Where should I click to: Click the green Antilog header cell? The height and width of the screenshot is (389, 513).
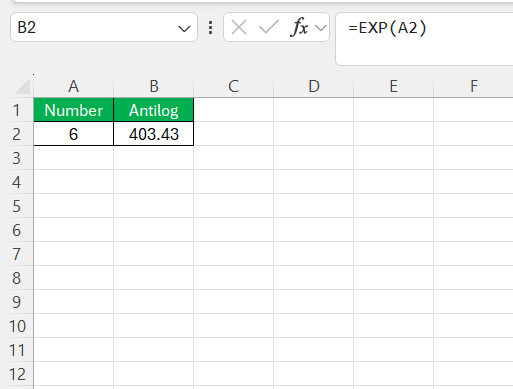click(154, 110)
